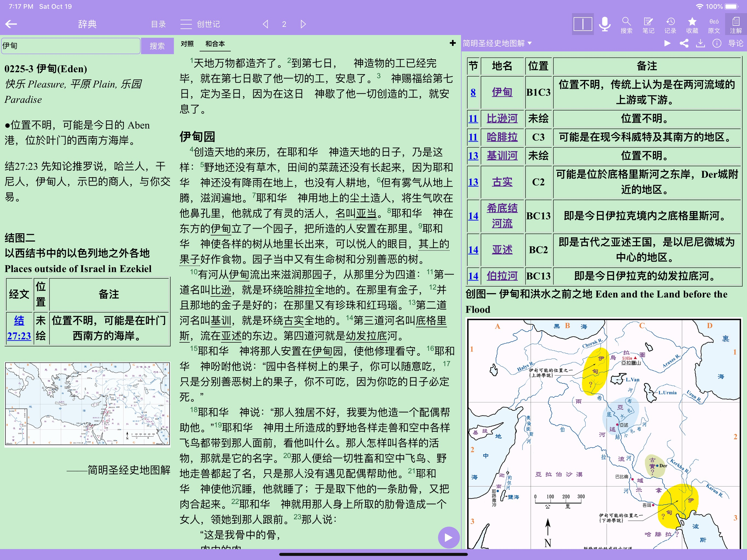747x560 pixels.
Task: Open the 笔记 notes tool
Action: click(x=648, y=25)
